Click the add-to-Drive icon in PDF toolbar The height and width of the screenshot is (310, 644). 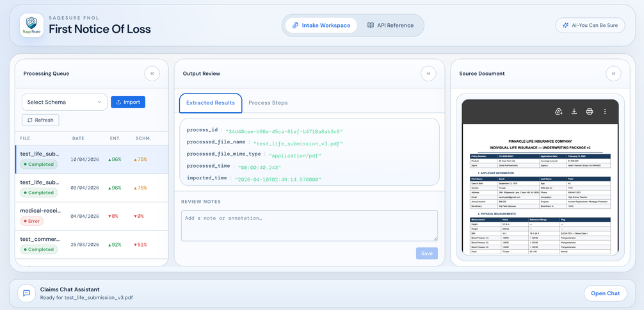click(559, 111)
